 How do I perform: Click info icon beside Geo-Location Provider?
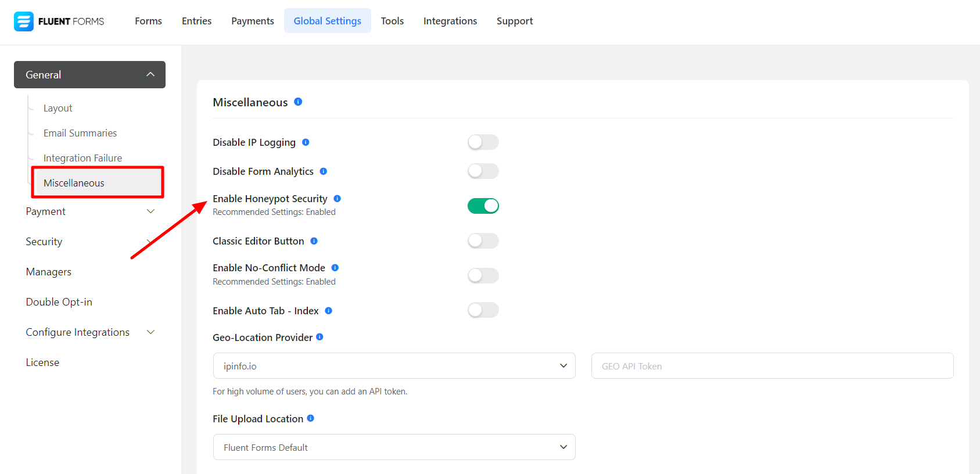320,337
